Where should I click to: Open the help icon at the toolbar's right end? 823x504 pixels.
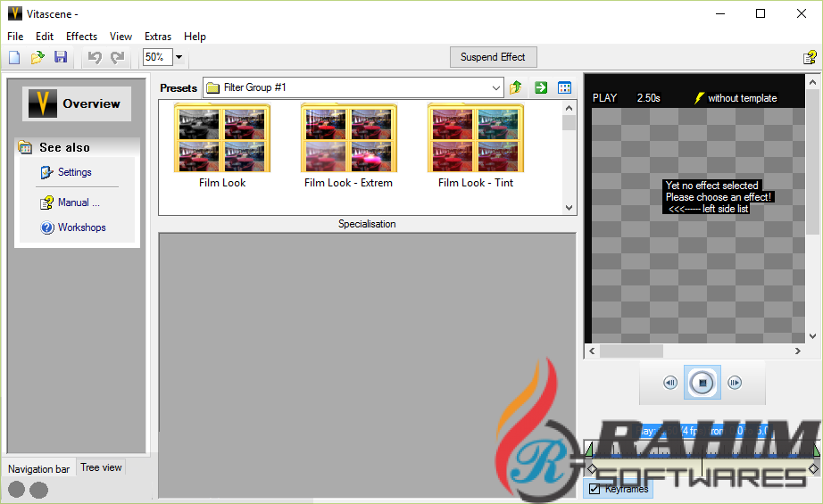point(810,57)
